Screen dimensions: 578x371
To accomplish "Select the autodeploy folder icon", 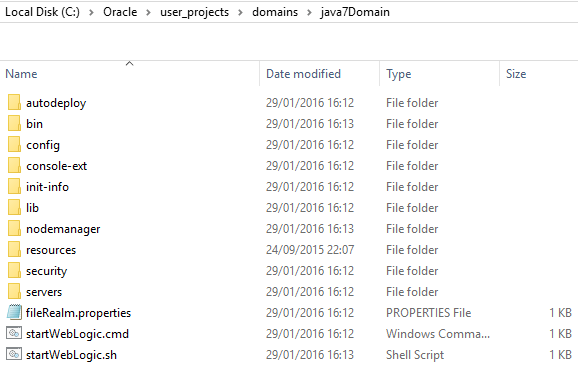I will point(14,103).
